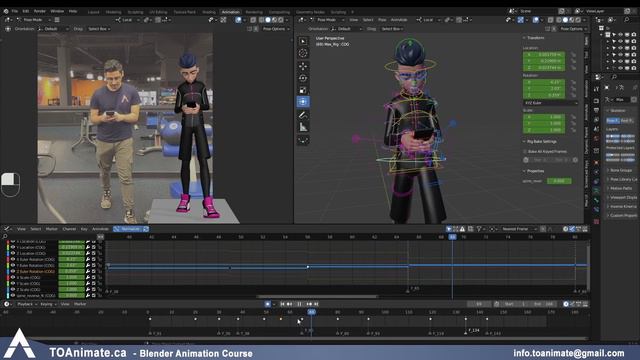Switch to the Layout workspace tab

click(93, 12)
